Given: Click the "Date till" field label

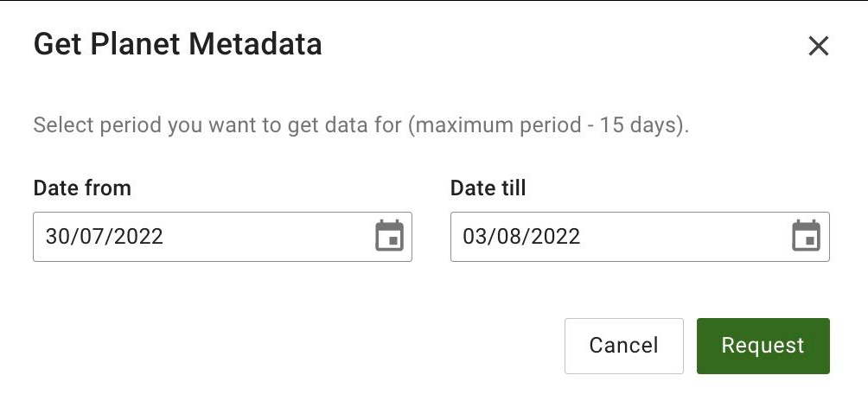Looking at the screenshot, I should coord(488,188).
